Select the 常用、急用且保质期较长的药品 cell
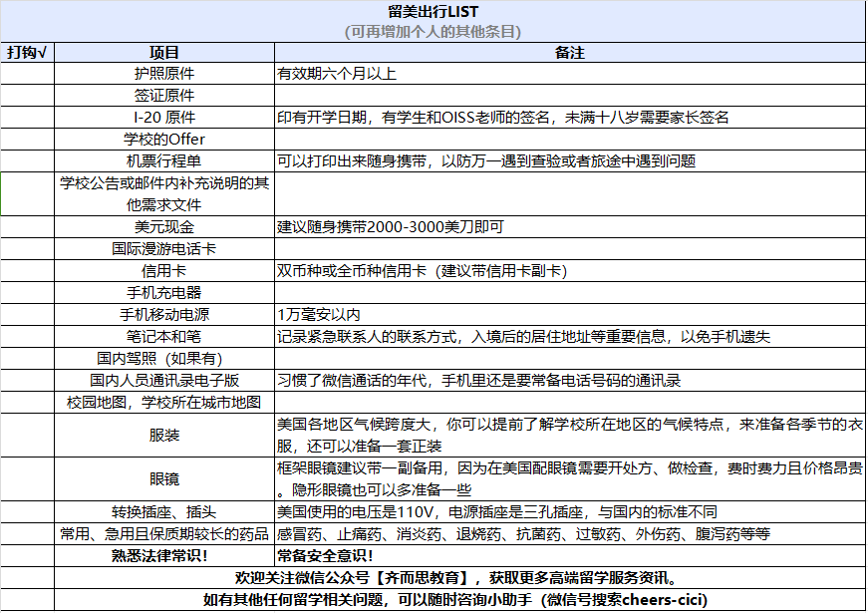This screenshot has height=613, width=868. pos(164,534)
